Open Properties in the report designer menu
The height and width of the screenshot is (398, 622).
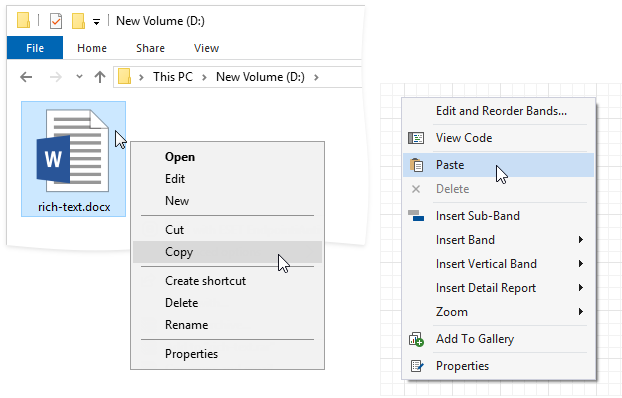click(499, 366)
